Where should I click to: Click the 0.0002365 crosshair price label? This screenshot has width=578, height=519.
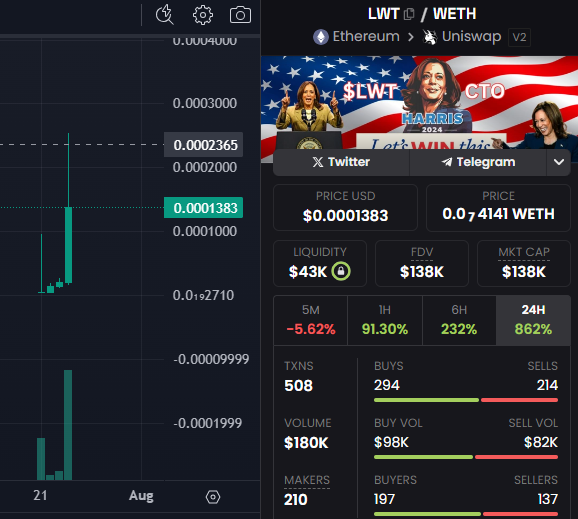pyautogui.click(x=203, y=145)
